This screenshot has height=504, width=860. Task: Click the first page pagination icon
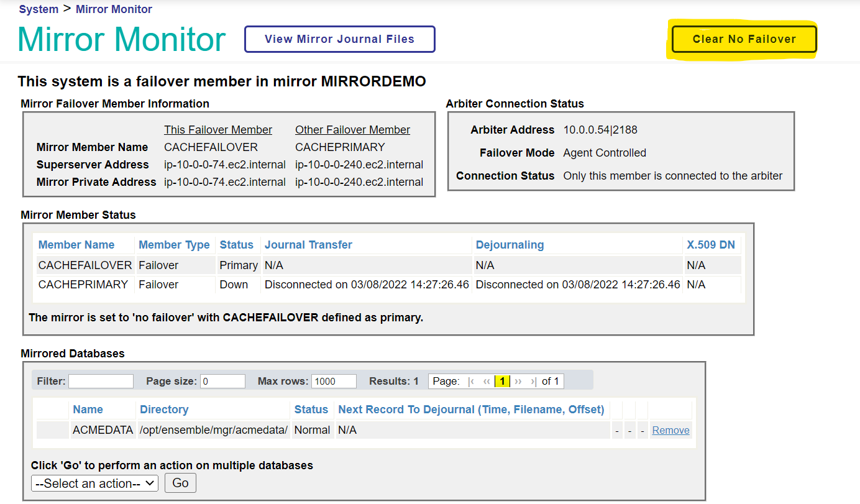pos(471,381)
